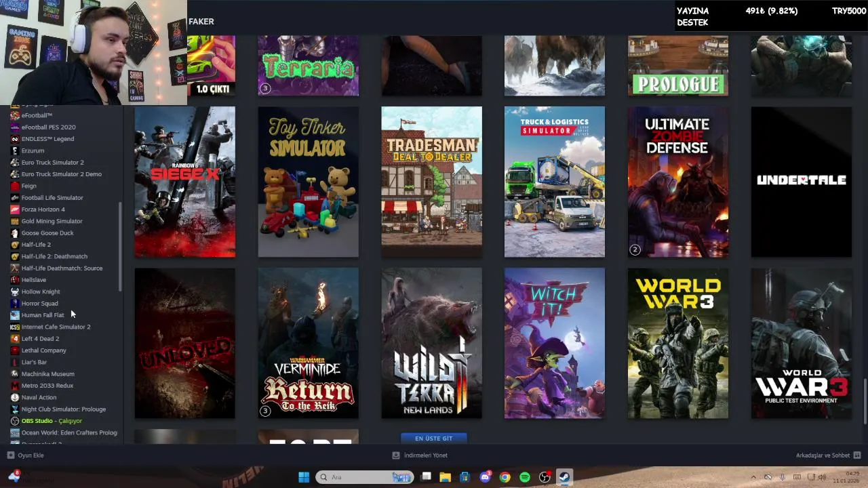The image size is (868, 488).
Task: Open the Windows Start menu
Action: click(304, 477)
